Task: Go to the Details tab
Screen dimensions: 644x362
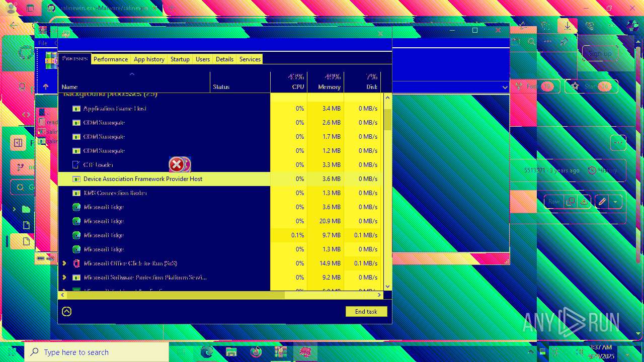Action: click(224, 59)
